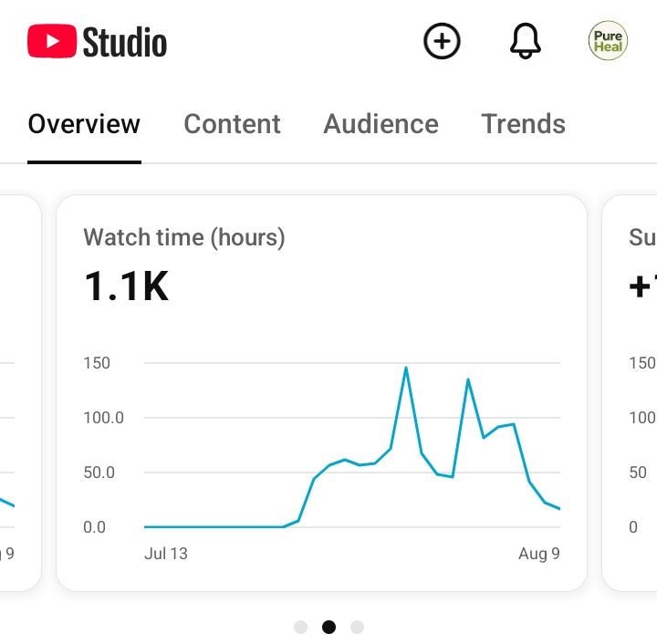Click the Aug 9 axis label

[x=539, y=554]
